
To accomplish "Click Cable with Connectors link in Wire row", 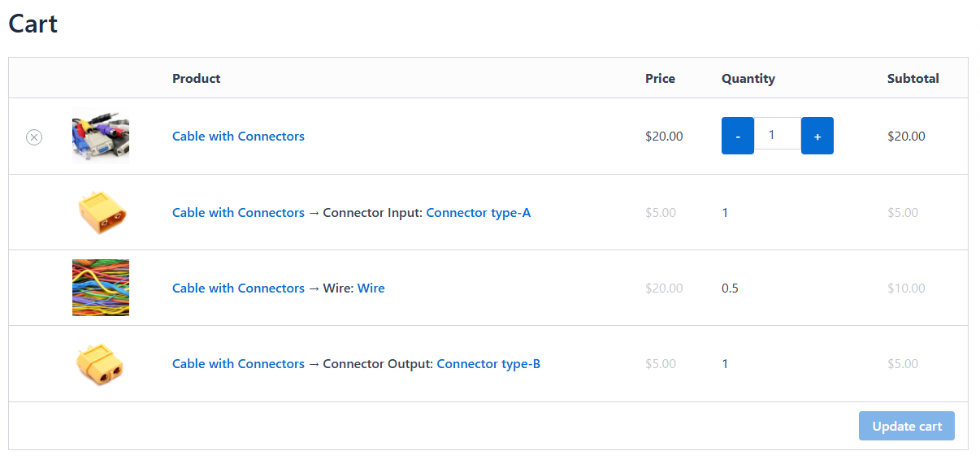I will [238, 288].
